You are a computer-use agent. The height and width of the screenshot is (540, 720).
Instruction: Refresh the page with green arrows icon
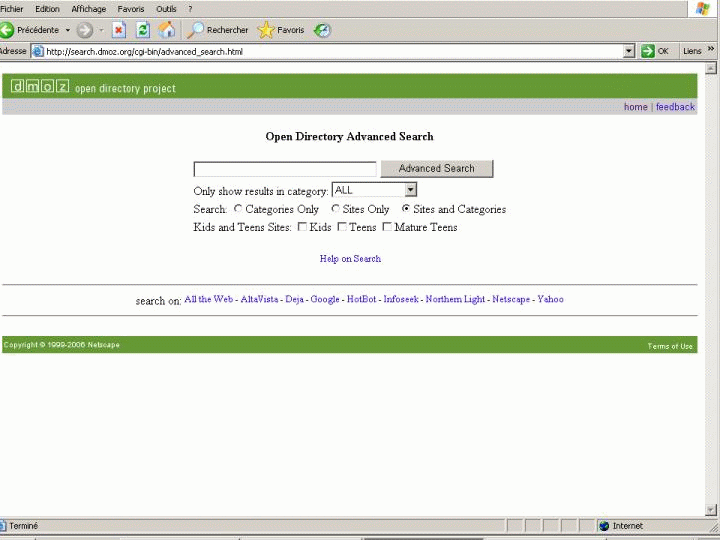(x=143, y=30)
